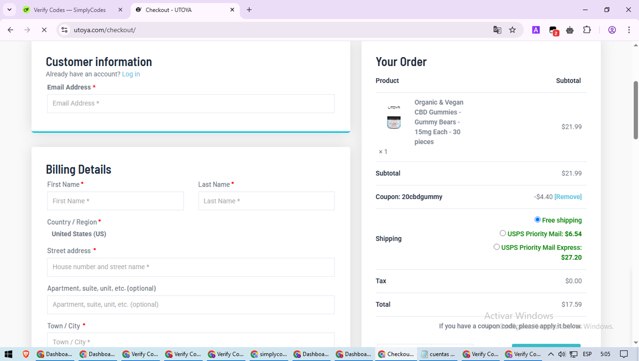The width and height of the screenshot is (639, 361).
Task: Remove the 20cbdgummy coupon
Action: click(568, 197)
